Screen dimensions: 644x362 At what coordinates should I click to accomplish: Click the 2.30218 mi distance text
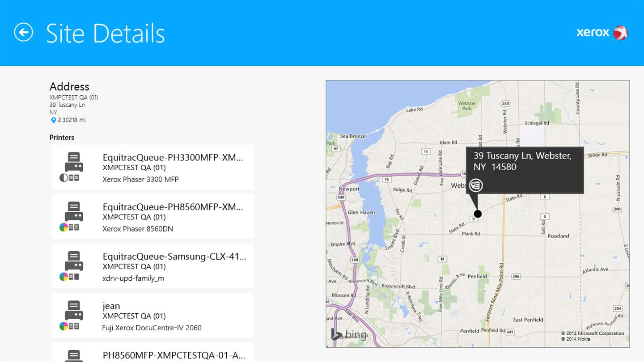[x=72, y=120]
